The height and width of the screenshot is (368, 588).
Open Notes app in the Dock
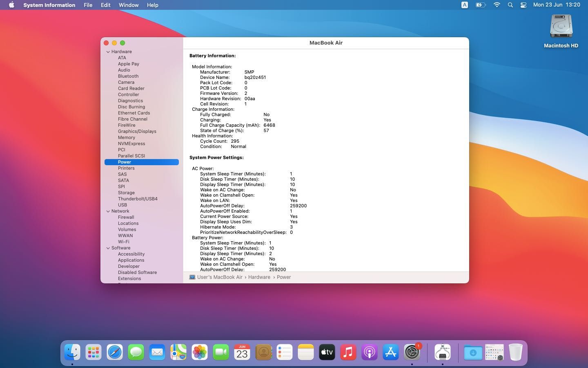(306, 352)
